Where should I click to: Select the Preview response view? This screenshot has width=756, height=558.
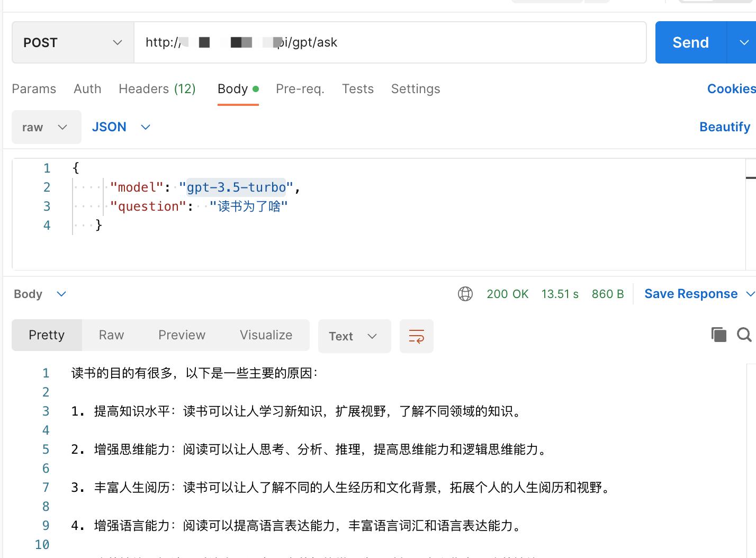[182, 335]
